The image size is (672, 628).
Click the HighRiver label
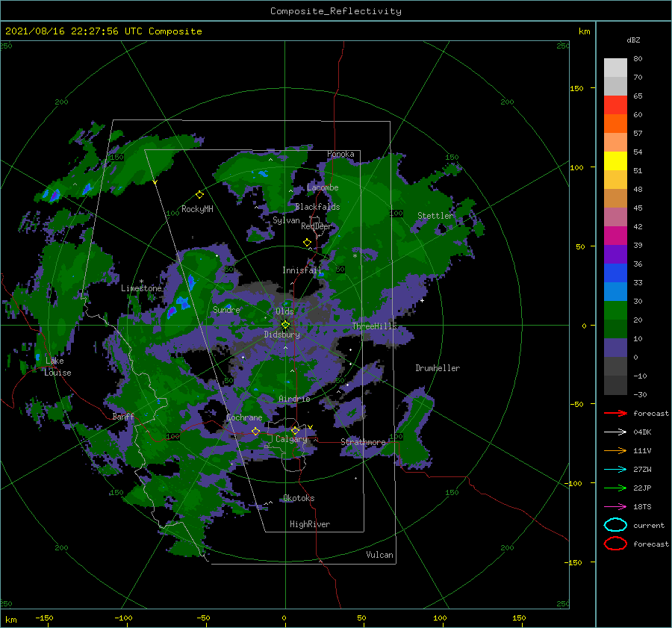pyautogui.click(x=310, y=524)
